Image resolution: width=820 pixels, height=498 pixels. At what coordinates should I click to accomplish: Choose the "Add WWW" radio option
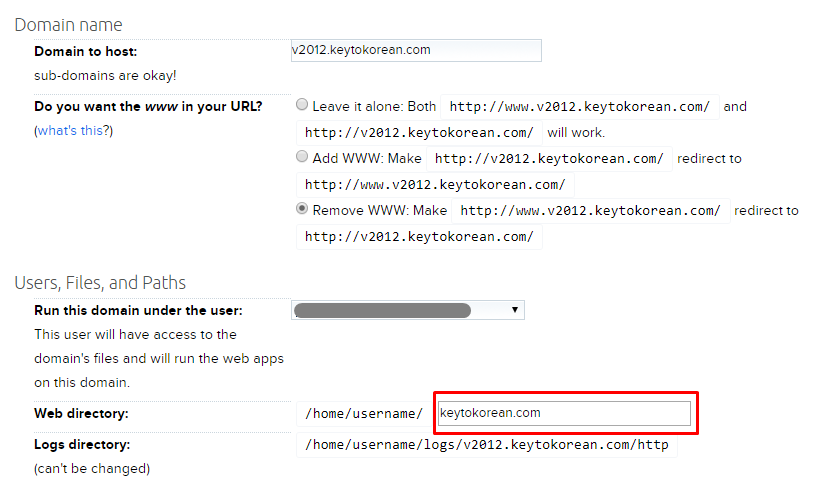click(302, 156)
